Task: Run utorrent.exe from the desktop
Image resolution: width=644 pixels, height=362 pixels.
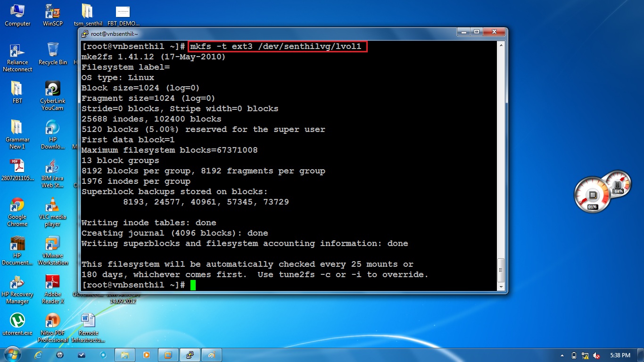Action: 17,321
